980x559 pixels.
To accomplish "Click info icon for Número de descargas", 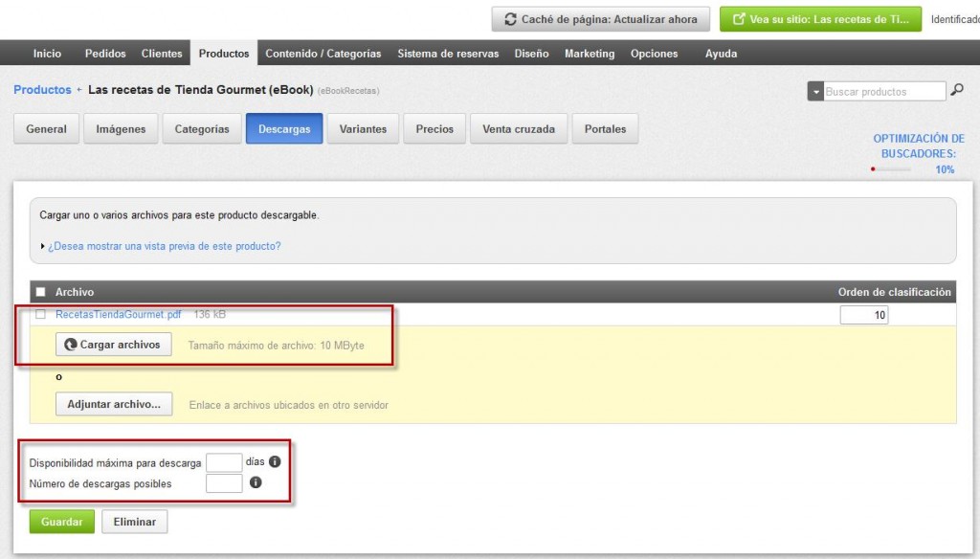I will tap(256, 483).
